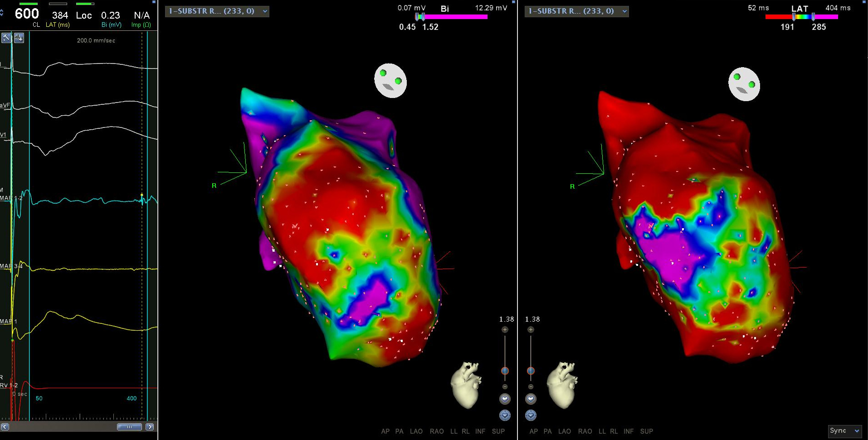Switch left map to AP view
Image resolution: width=868 pixels, height=440 pixels.
click(x=385, y=431)
